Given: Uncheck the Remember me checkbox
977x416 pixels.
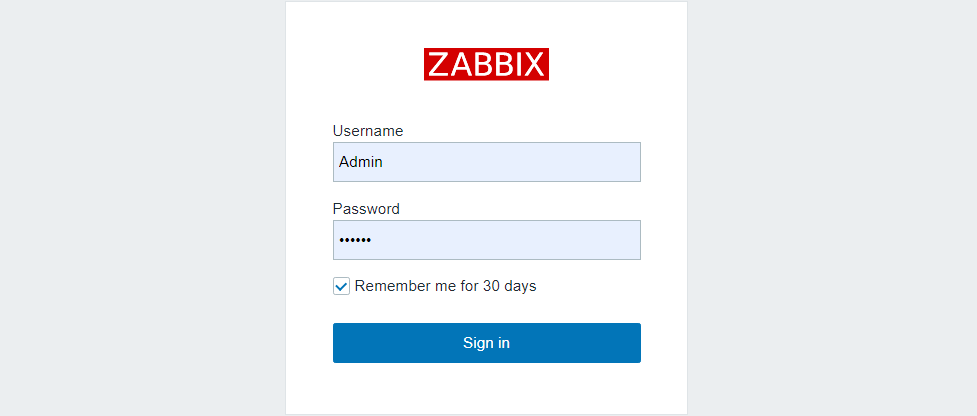Looking at the screenshot, I should tap(342, 286).
